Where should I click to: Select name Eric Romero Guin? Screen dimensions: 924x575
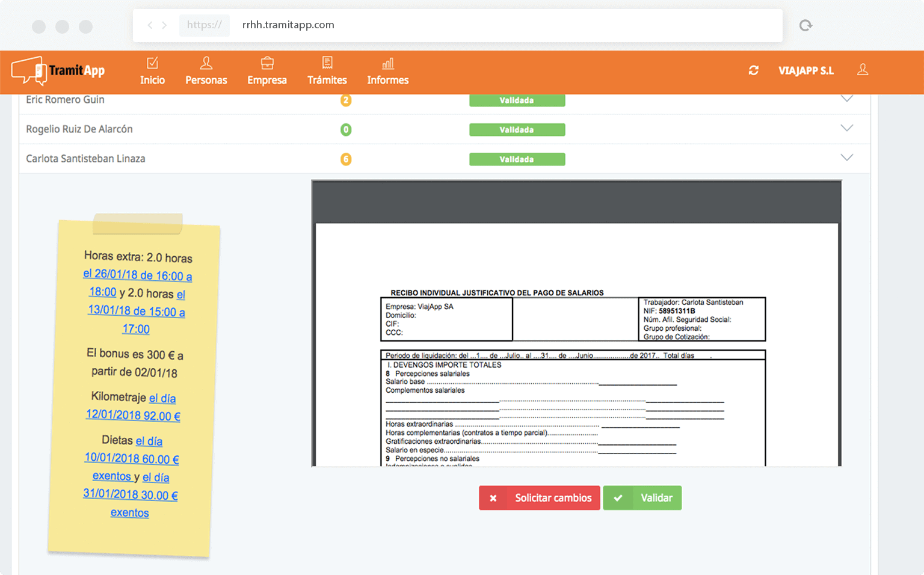[65, 100]
